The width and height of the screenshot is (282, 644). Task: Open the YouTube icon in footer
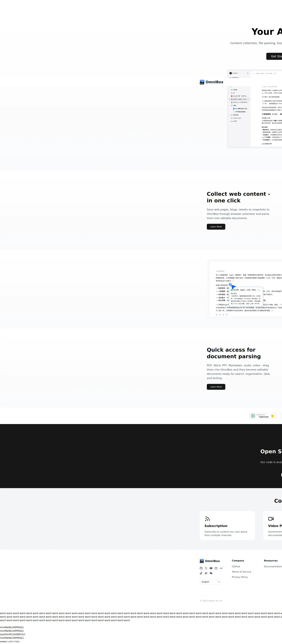(211, 568)
